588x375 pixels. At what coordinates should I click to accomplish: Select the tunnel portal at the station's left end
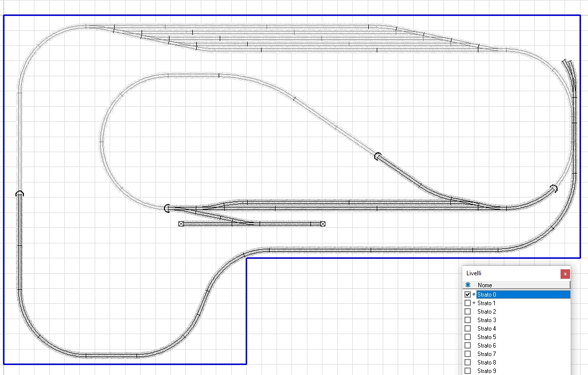(x=167, y=207)
